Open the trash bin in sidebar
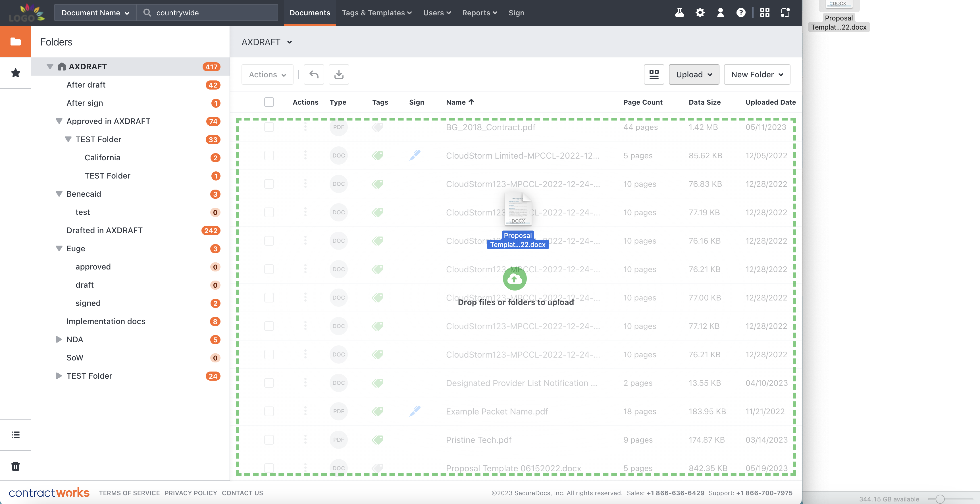980x504 pixels. pyautogui.click(x=16, y=466)
